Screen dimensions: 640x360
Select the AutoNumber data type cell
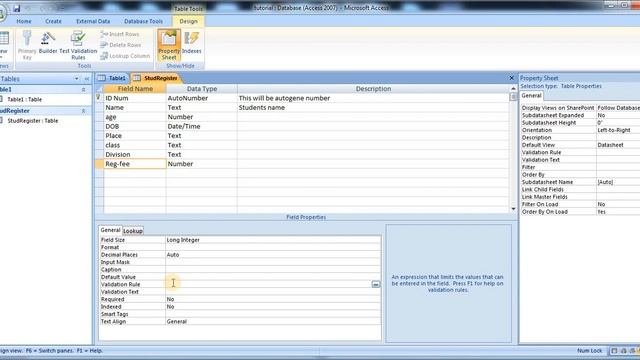(202, 98)
